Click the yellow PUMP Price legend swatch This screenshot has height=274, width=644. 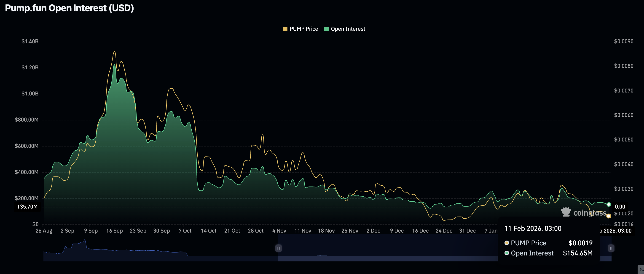tap(285, 29)
